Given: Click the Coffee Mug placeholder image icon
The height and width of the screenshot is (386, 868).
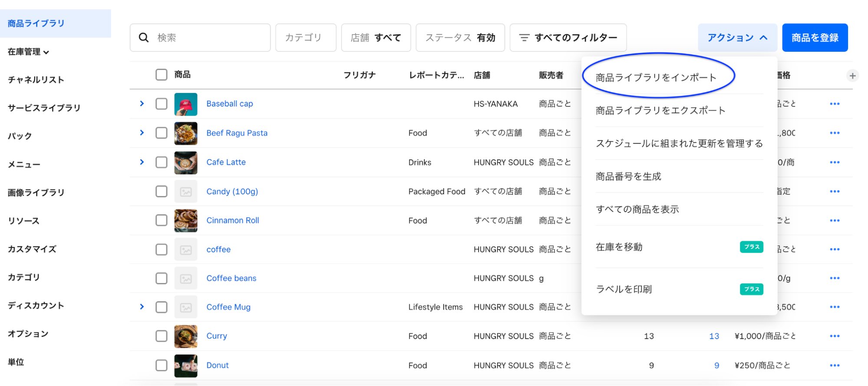Looking at the screenshot, I should click(186, 307).
